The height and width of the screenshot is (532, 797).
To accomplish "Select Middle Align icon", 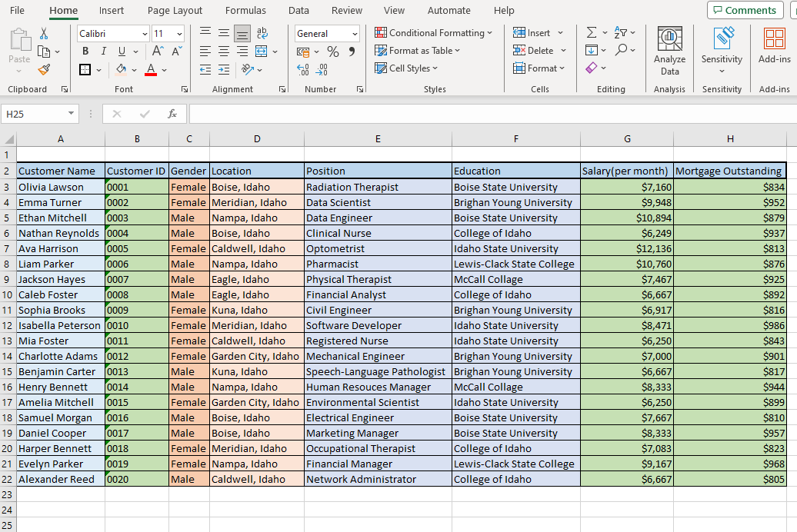I will click(224, 33).
